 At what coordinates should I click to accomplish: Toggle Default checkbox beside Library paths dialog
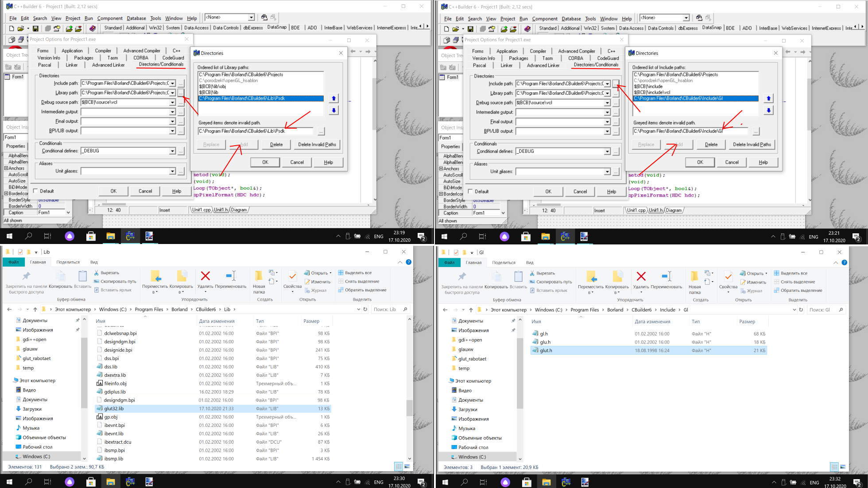tap(36, 191)
